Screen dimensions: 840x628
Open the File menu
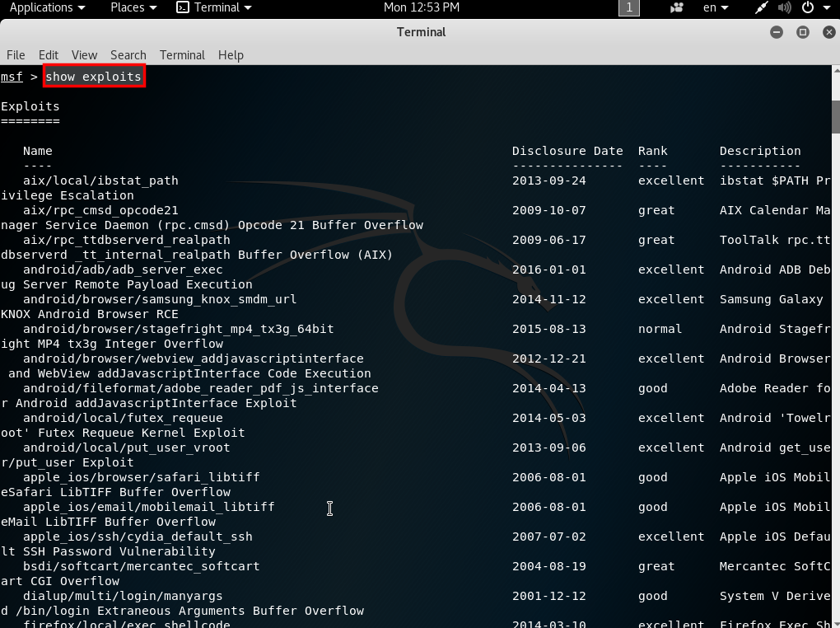[16, 54]
